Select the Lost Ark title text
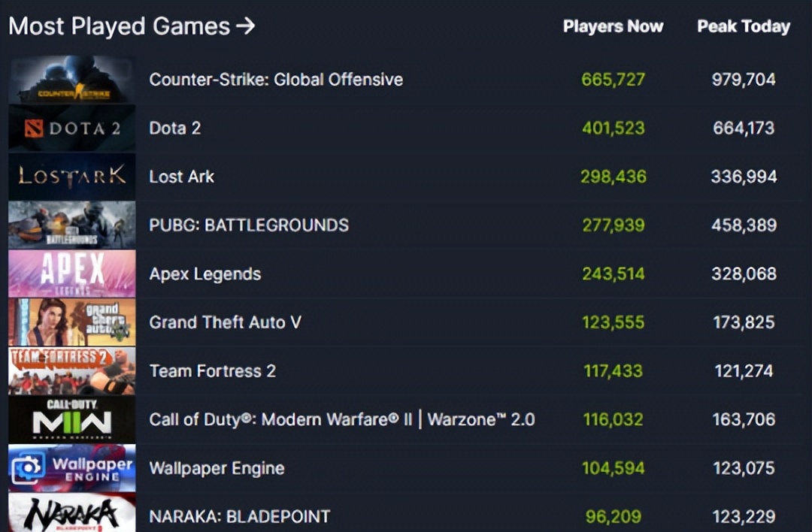812x532 pixels. point(181,177)
